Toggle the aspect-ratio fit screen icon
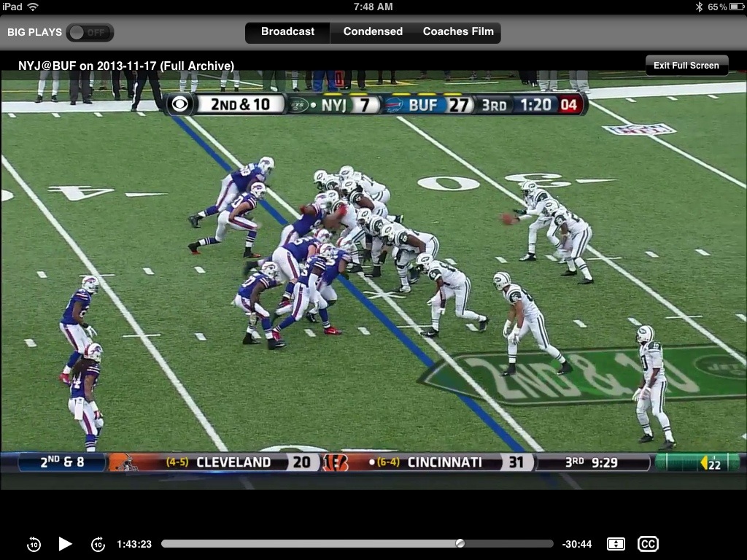The image size is (747, 560). tap(616, 544)
